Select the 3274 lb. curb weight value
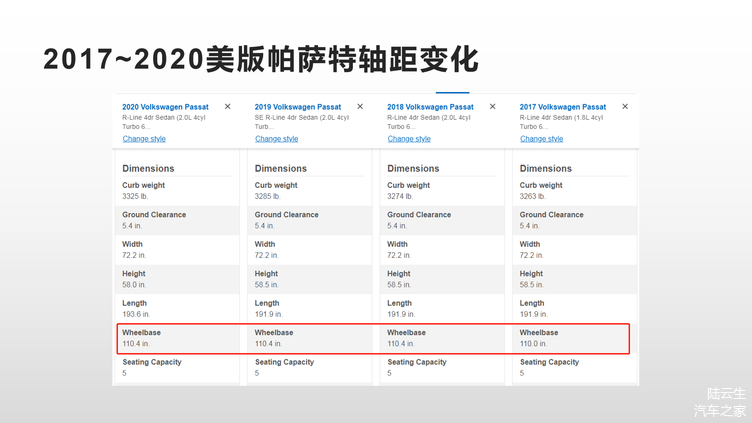 pyautogui.click(x=400, y=196)
